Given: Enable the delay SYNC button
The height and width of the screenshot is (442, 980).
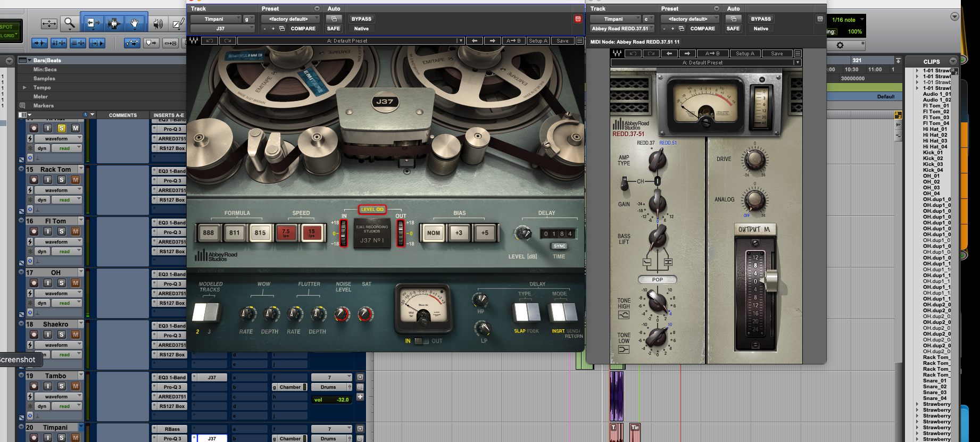Looking at the screenshot, I should (559, 246).
